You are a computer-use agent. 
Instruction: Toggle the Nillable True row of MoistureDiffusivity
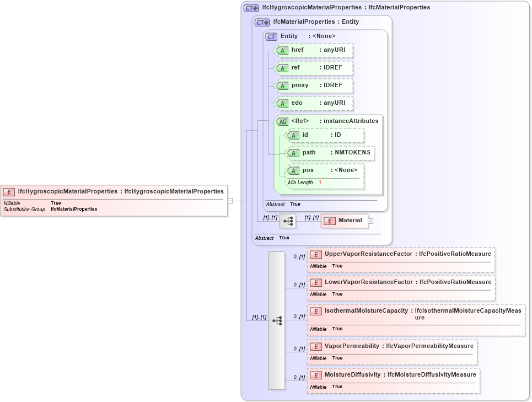(325, 387)
